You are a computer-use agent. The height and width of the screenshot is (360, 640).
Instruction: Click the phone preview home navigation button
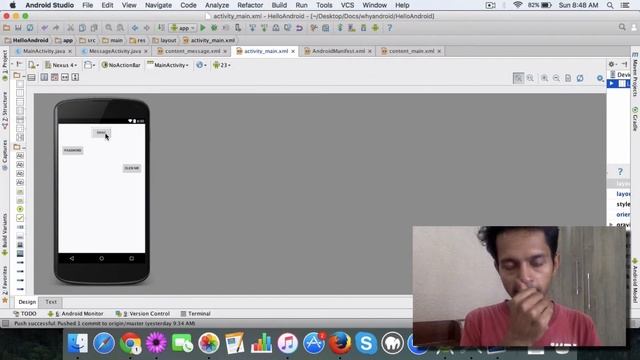click(x=102, y=258)
